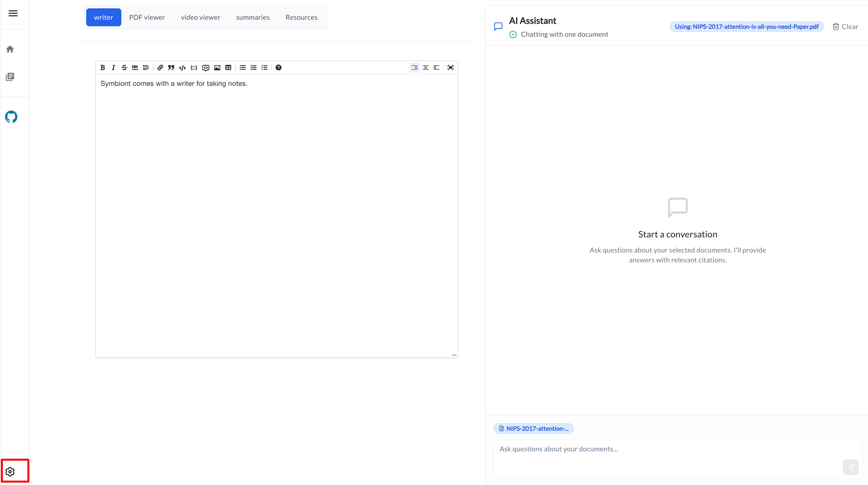Insert a block quote
Image resolution: width=868 pixels, height=485 pixels.
pos(171,67)
